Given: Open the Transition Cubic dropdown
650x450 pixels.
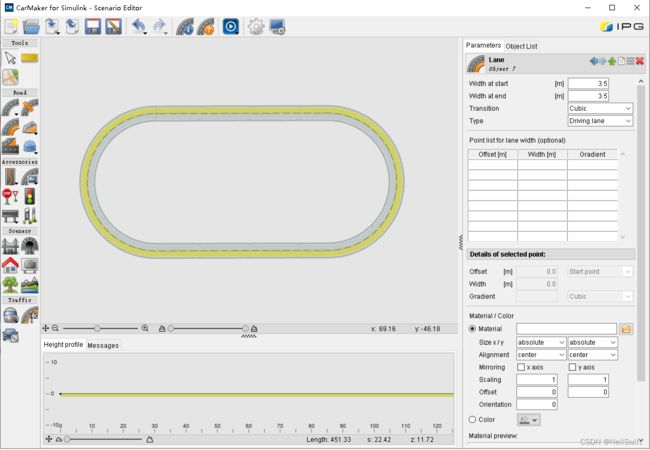Looking at the screenshot, I should click(x=600, y=109).
